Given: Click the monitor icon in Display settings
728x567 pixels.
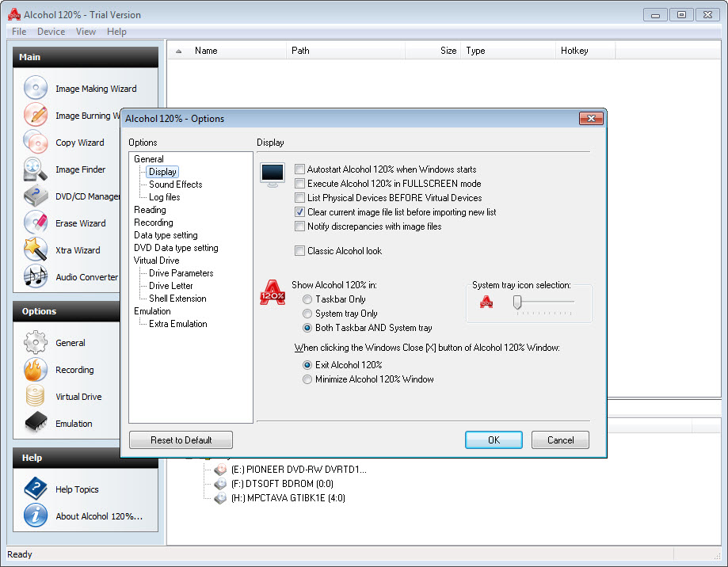Looking at the screenshot, I should [x=273, y=175].
